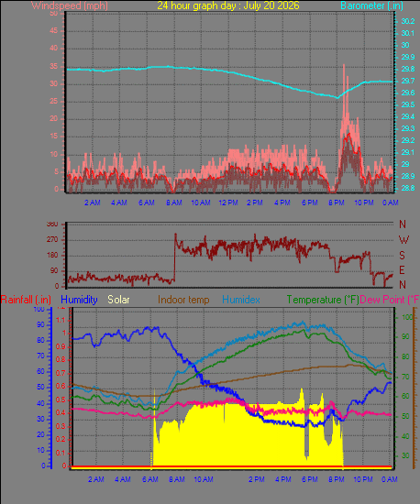The width and height of the screenshot is (420, 504).
Task: Select the Solar legend label
Action: [118, 300]
